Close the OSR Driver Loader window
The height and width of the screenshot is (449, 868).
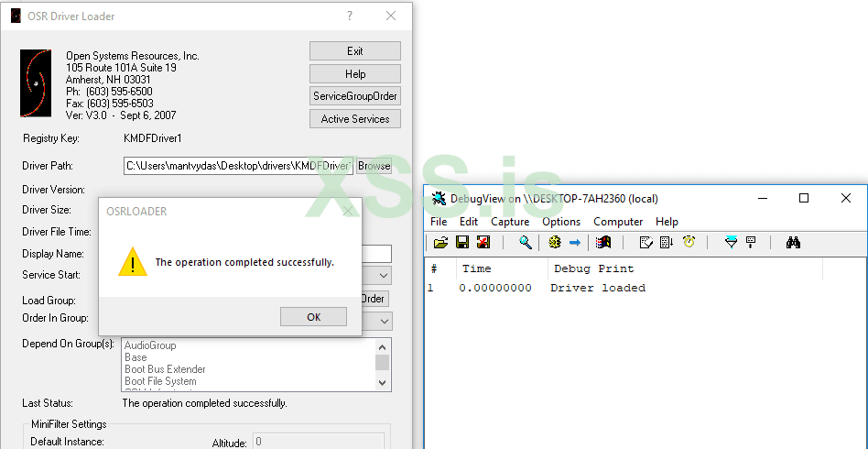click(391, 16)
